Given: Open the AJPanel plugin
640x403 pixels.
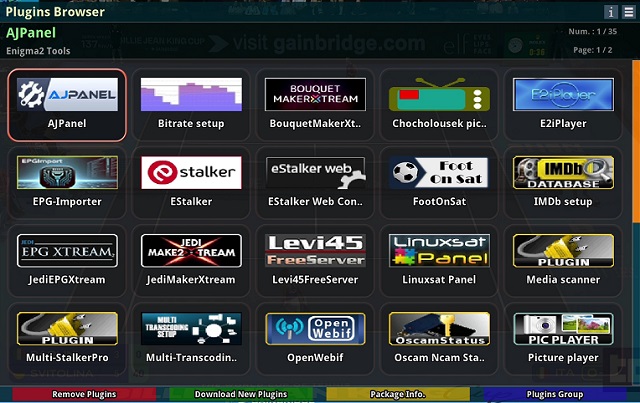Looking at the screenshot, I should [x=67, y=105].
